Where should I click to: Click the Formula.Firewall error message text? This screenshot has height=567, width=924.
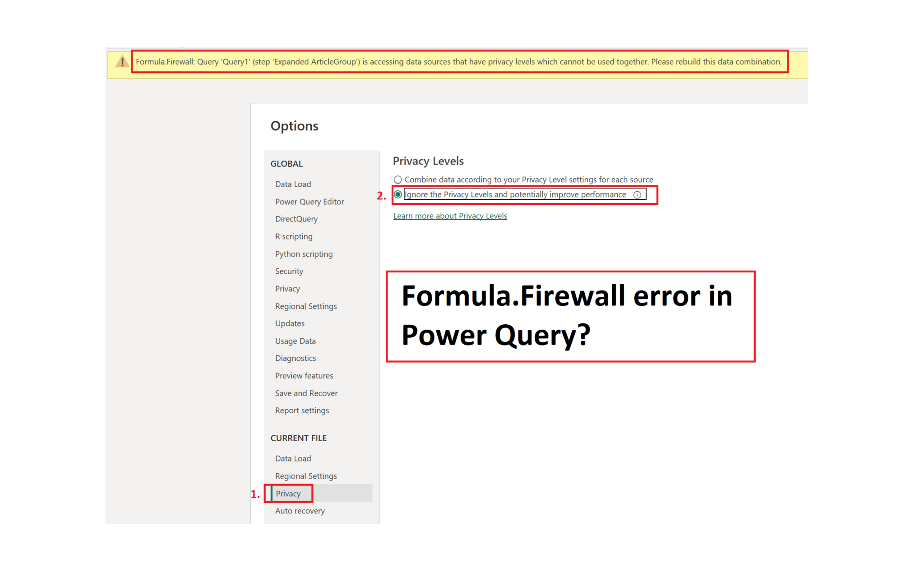coord(458,62)
